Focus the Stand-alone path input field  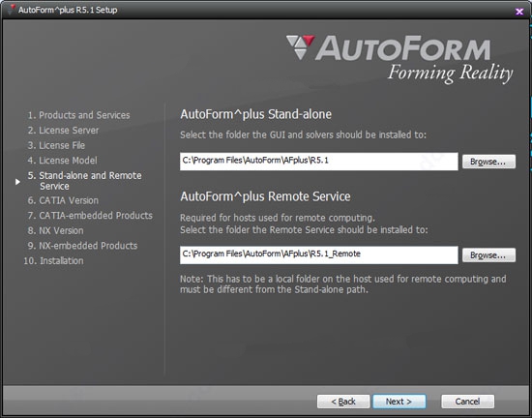click(x=318, y=162)
